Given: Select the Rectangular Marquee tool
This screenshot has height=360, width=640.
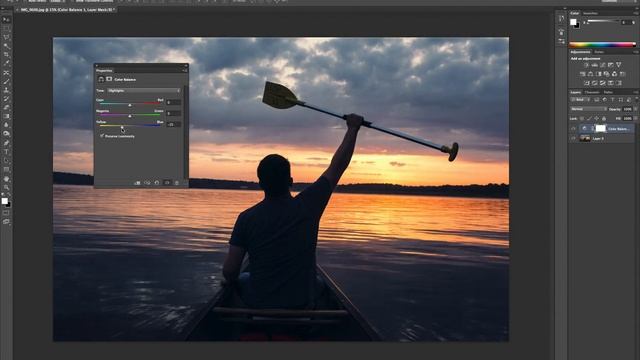Looking at the screenshot, I should point(6,29).
